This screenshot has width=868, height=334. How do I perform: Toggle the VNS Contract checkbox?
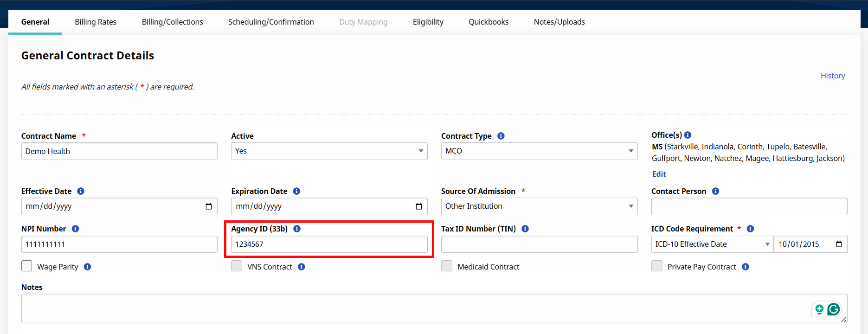237,266
